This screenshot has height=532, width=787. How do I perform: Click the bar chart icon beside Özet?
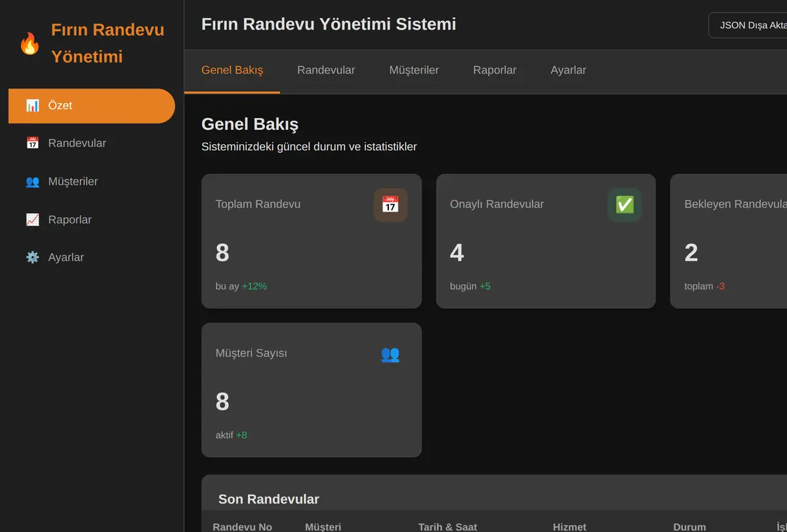click(x=32, y=106)
